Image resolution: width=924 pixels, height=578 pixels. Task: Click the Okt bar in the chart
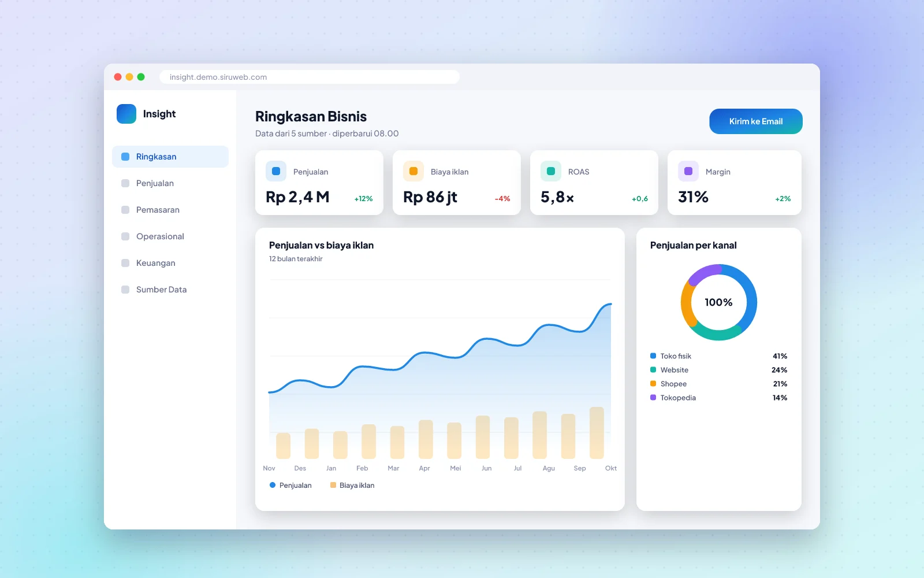click(x=597, y=433)
